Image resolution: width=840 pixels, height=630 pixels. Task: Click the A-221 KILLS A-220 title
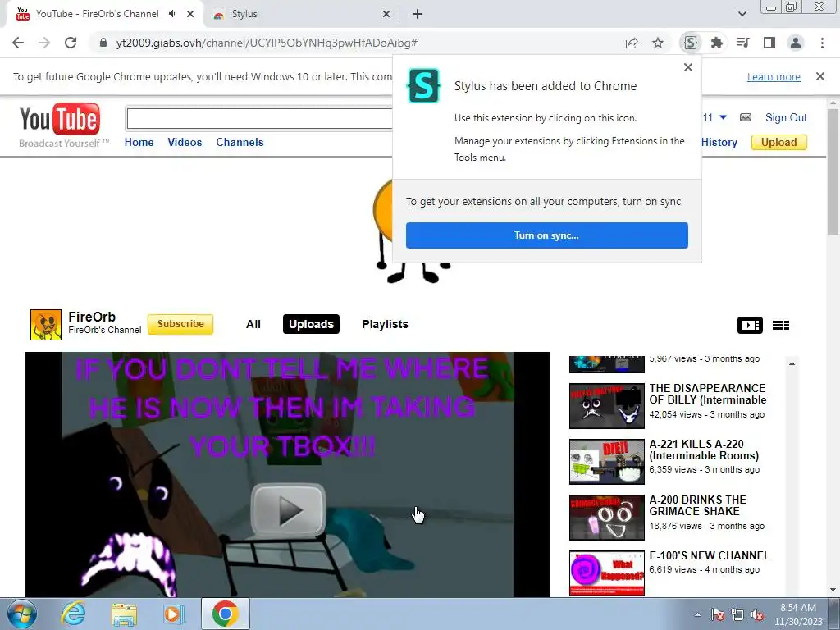click(x=704, y=450)
